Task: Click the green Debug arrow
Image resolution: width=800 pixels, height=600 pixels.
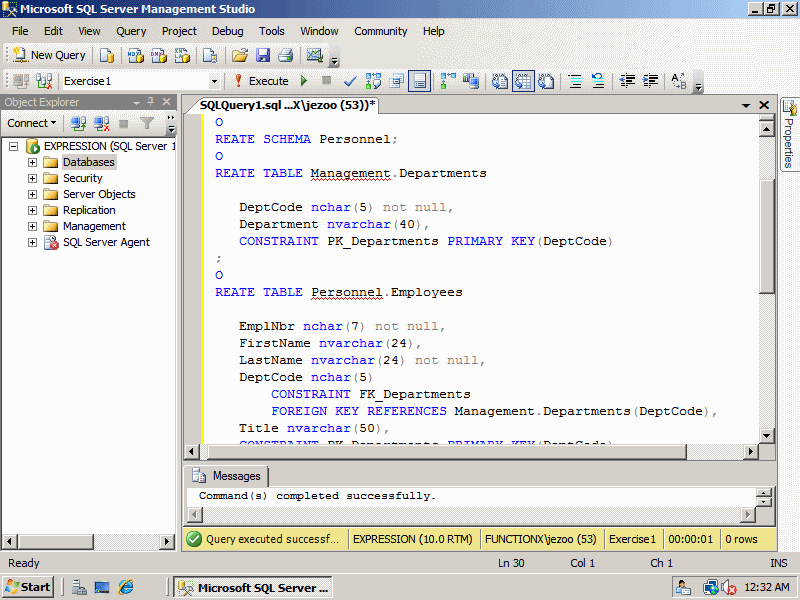Action: [x=304, y=81]
